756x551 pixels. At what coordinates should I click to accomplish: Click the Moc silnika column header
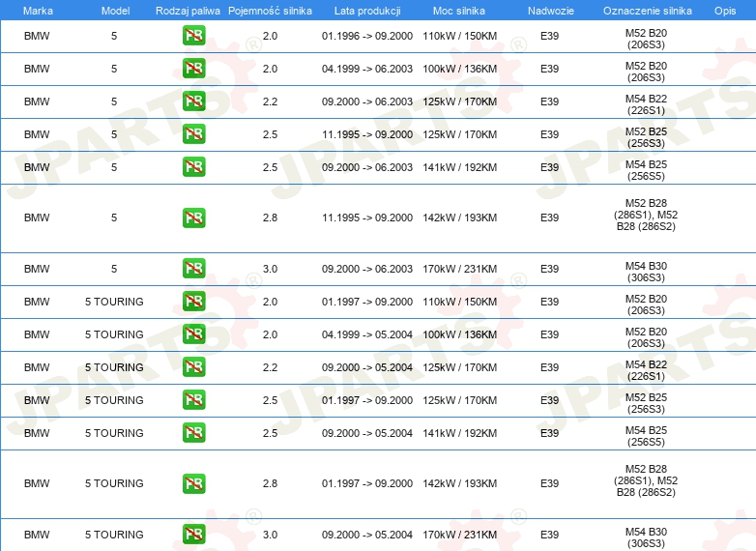tap(459, 11)
